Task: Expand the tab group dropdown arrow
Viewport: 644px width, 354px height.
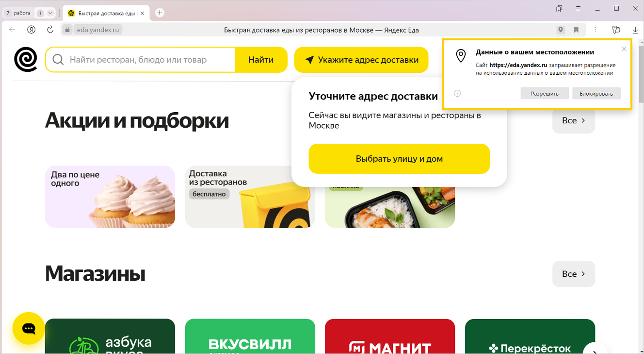Action: coord(50,13)
